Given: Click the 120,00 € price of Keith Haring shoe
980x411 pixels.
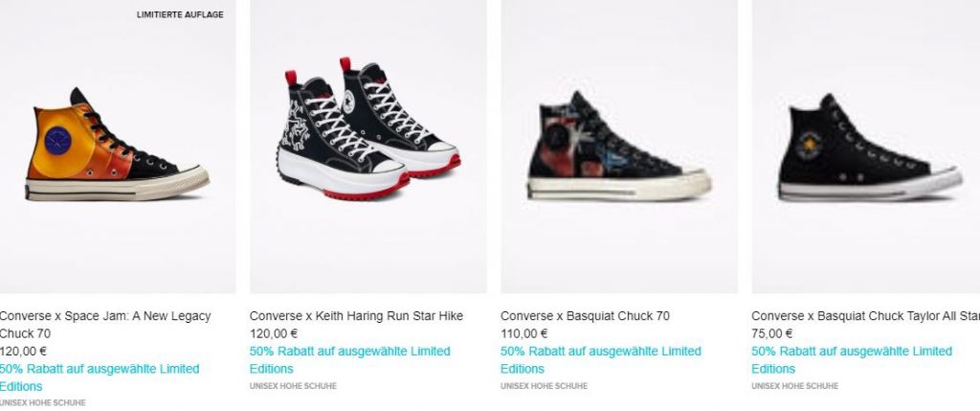Looking at the screenshot, I should pyautogui.click(x=274, y=334).
